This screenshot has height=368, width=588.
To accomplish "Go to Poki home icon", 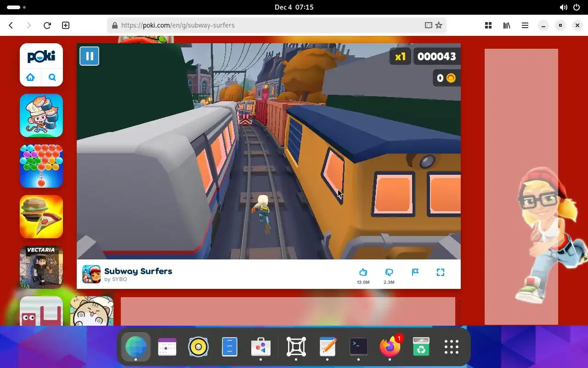I will coord(31,77).
